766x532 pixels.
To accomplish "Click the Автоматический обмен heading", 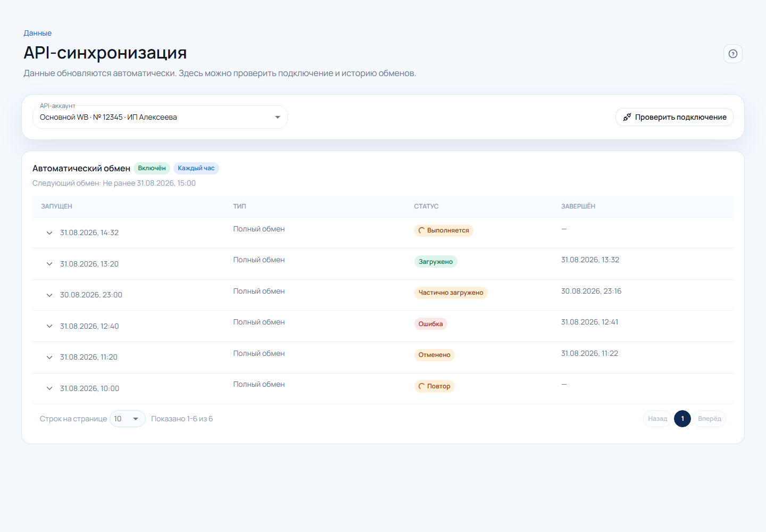I will 81,168.
